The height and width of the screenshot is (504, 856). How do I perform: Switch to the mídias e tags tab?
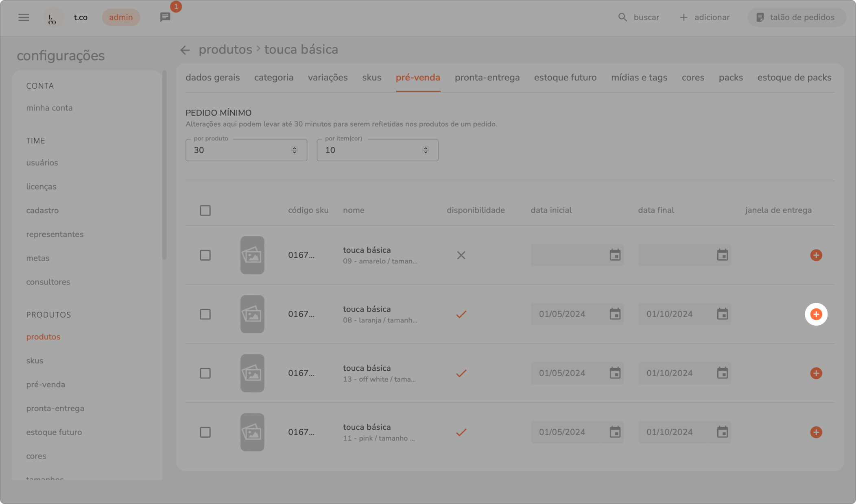pos(639,78)
